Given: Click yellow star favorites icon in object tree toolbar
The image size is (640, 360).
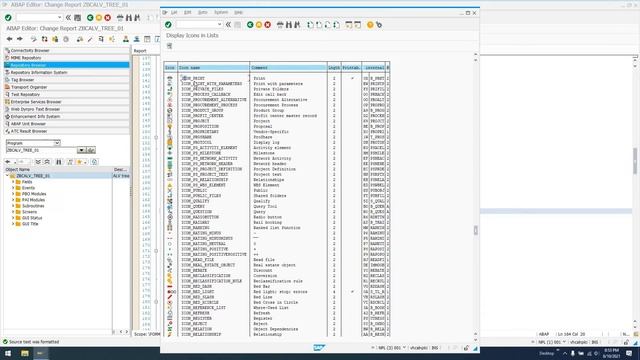Looking at the screenshot, I should 80,162.
